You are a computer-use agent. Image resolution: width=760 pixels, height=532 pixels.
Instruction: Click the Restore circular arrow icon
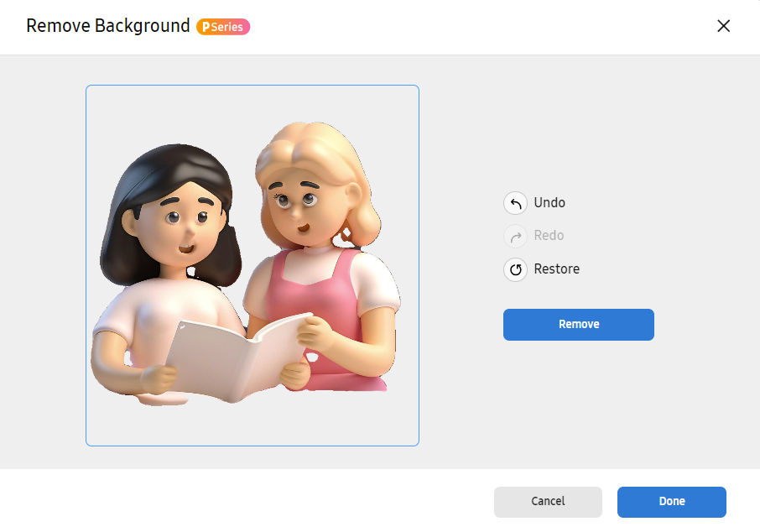[x=515, y=269]
